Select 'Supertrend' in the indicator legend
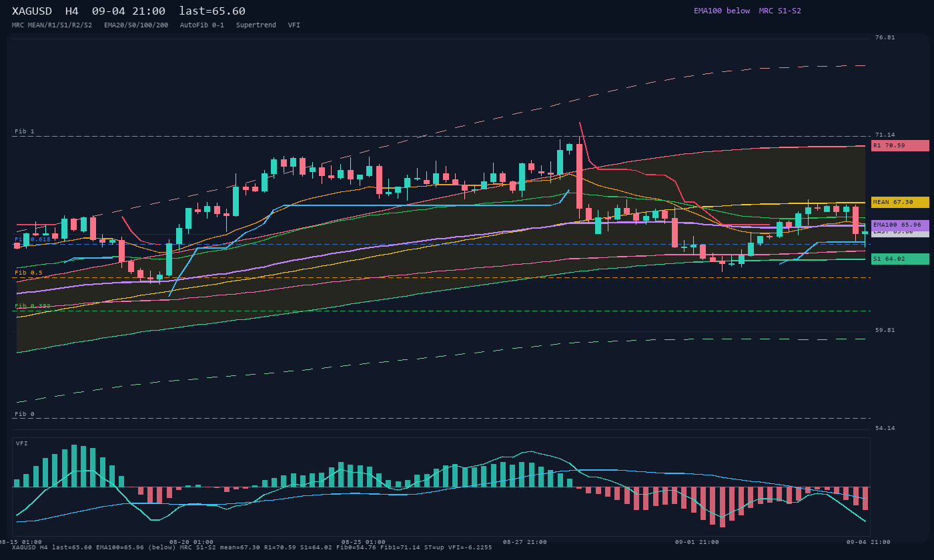The width and height of the screenshot is (934, 560). tap(256, 25)
